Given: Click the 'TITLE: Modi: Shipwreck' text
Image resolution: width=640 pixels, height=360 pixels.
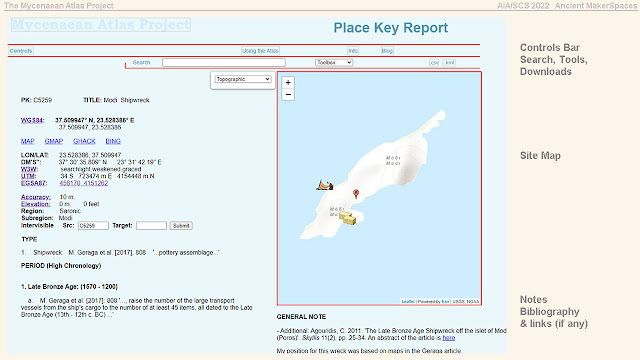Looking at the screenshot, I should point(116,100).
